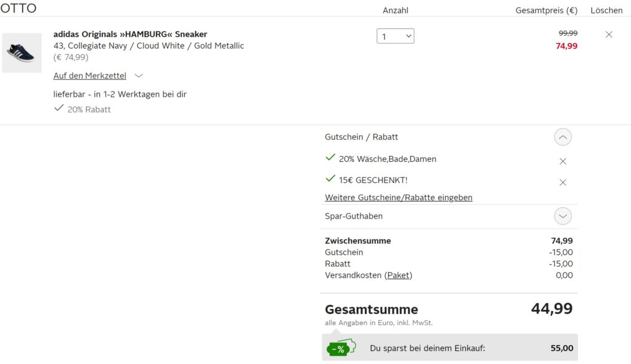Click Weitere Gutscheine/Rabatte eingeben link
631x364 pixels.
point(399,198)
